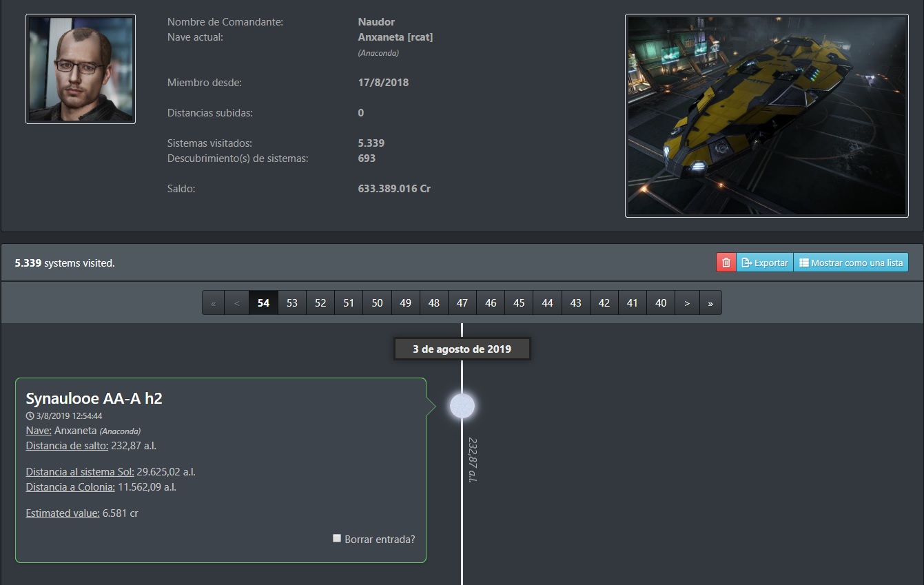Click the Distancia de salto label
The height and width of the screenshot is (585, 924).
pos(67,446)
